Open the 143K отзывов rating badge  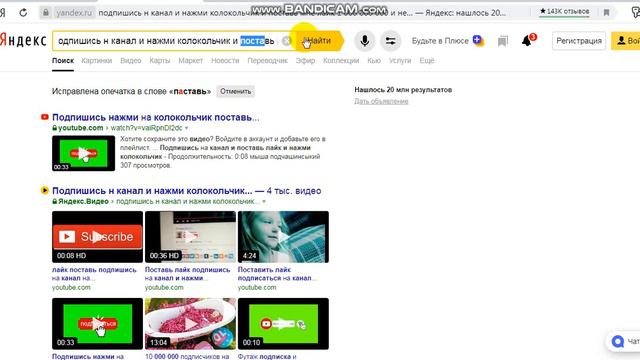(x=564, y=12)
